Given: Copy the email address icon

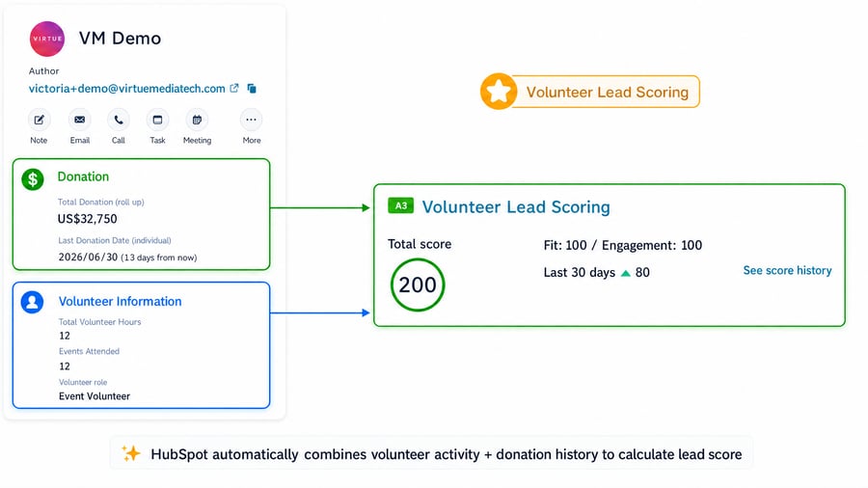Looking at the screenshot, I should pyautogui.click(x=252, y=88).
